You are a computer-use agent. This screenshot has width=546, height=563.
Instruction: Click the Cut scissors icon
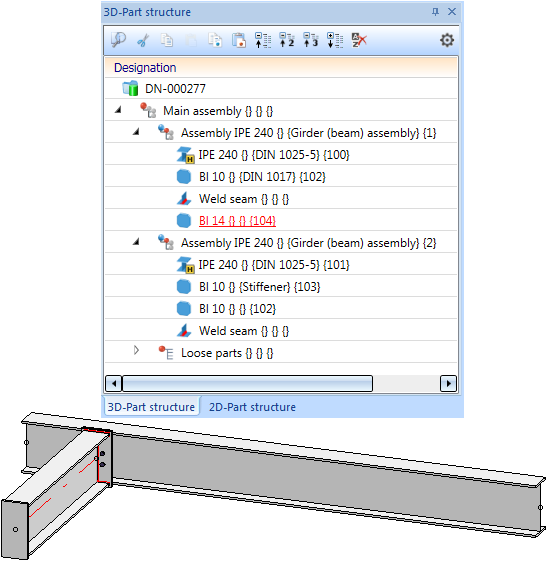click(x=143, y=40)
